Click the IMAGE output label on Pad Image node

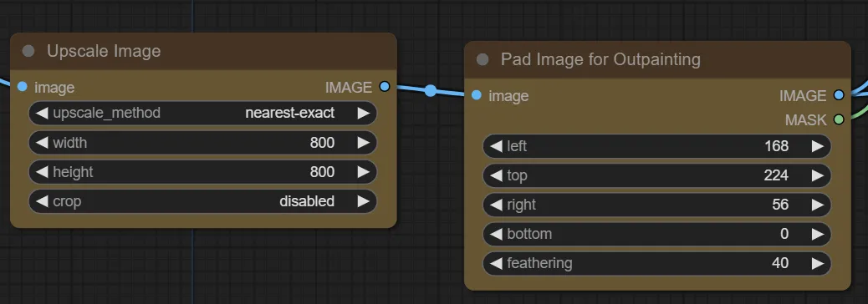pyautogui.click(x=804, y=95)
